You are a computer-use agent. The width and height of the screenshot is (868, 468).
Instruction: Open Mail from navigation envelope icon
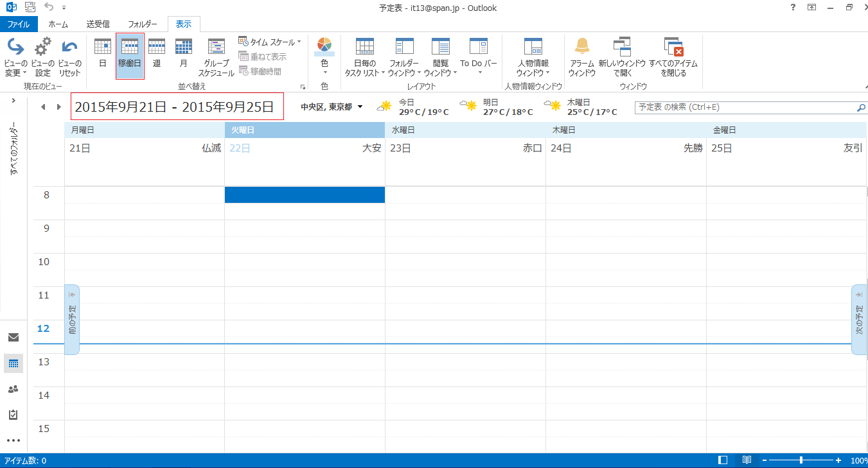[13, 338]
